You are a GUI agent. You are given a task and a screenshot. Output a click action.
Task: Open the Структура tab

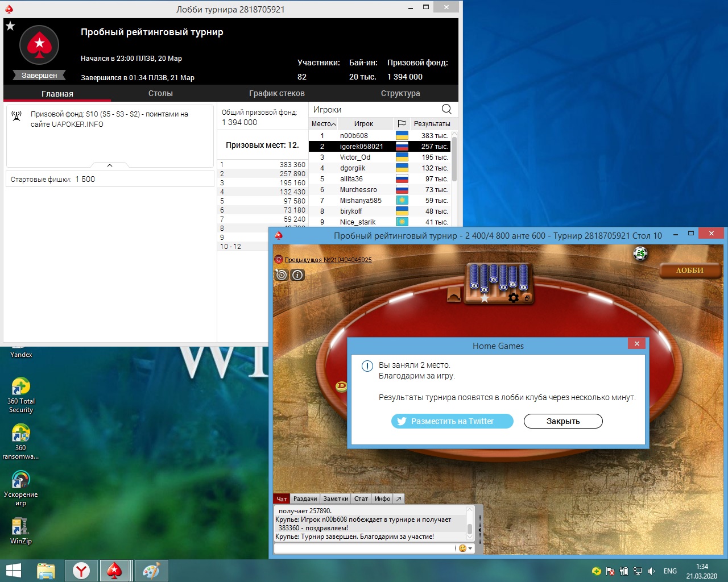point(400,93)
